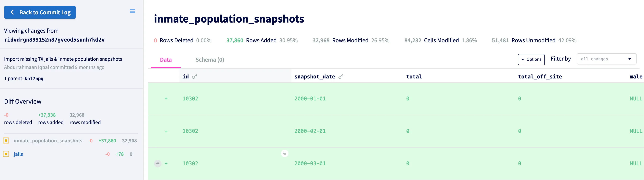Click the plus icon on 2000-01-01 row
This screenshot has height=180, width=644.
coord(166,99)
